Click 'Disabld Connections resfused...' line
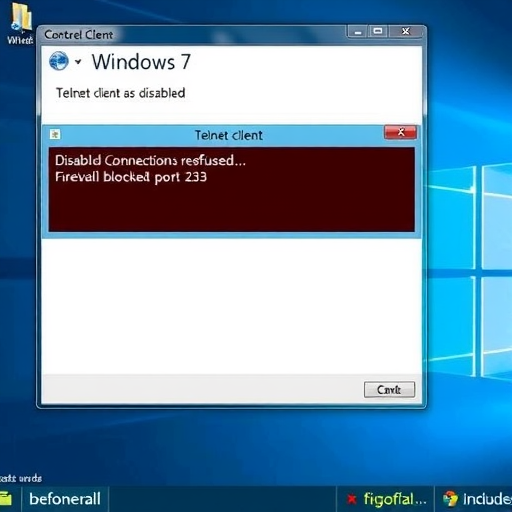Image resolution: width=512 pixels, height=512 pixels. click(x=150, y=160)
